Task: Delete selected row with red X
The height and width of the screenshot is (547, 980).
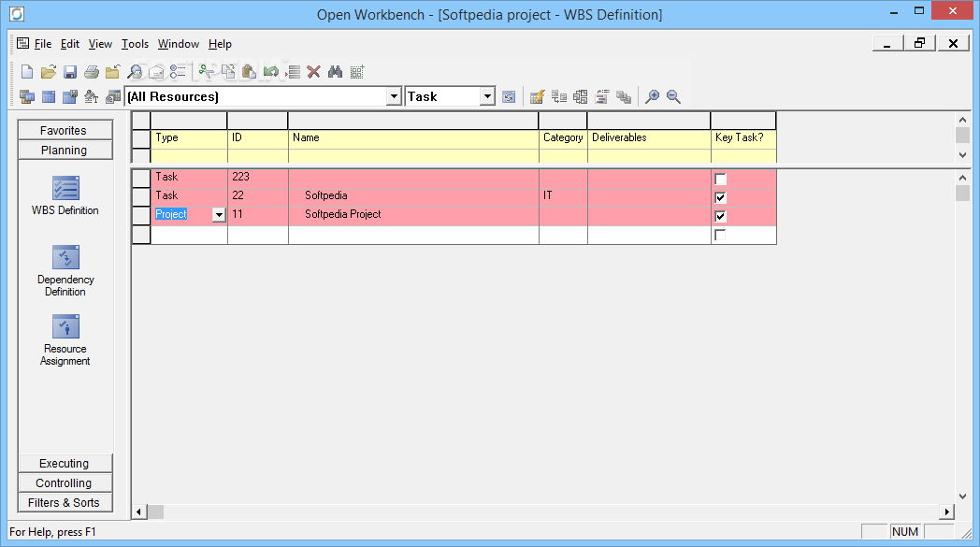Action: pyautogui.click(x=314, y=72)
